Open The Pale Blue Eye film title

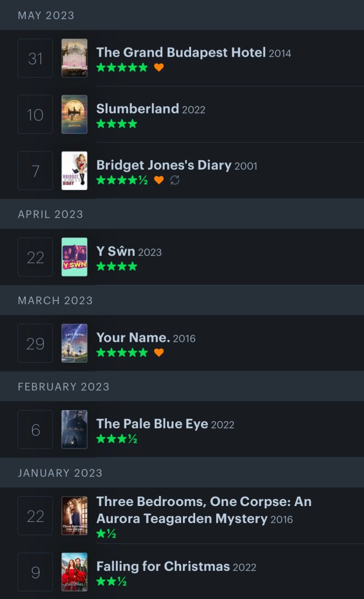click(x=152, y=424)
